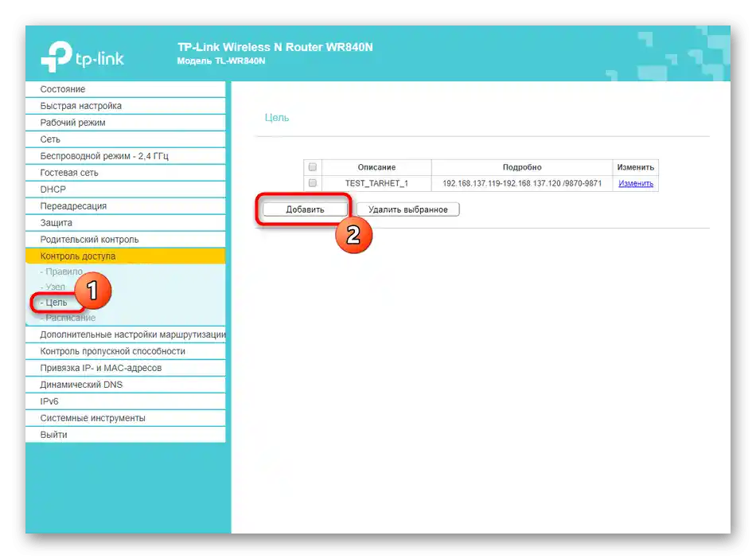This screenshot has width=756, height=559.
Task: Tick the checkbox for TEST_TARHET_1 row
Action: [313, 183]
